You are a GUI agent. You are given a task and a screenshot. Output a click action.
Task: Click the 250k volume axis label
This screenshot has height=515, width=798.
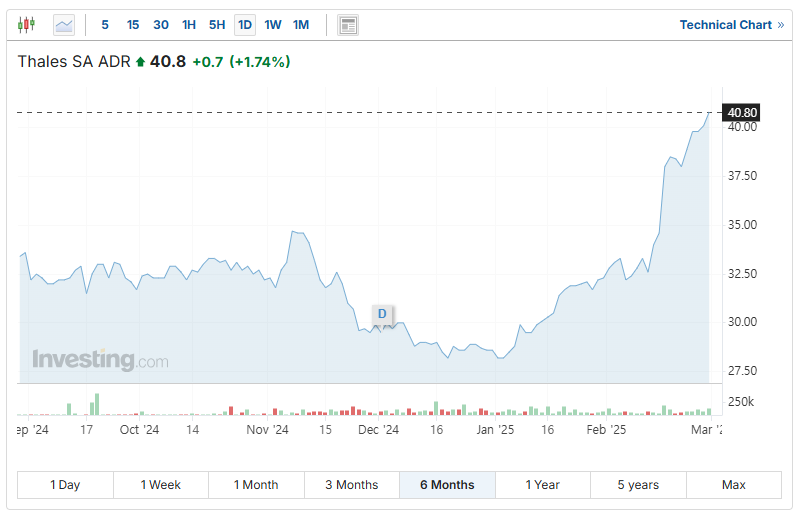[x=741, y=402]
